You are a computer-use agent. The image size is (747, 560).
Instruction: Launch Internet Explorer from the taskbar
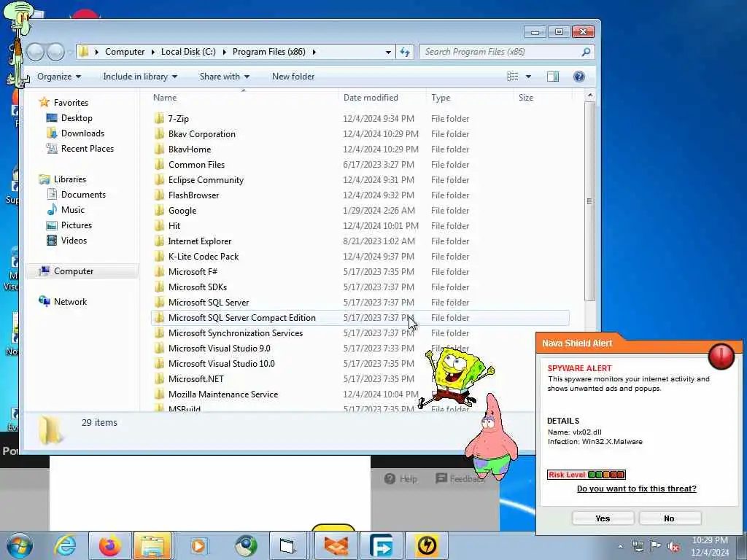tap(65, 545)
